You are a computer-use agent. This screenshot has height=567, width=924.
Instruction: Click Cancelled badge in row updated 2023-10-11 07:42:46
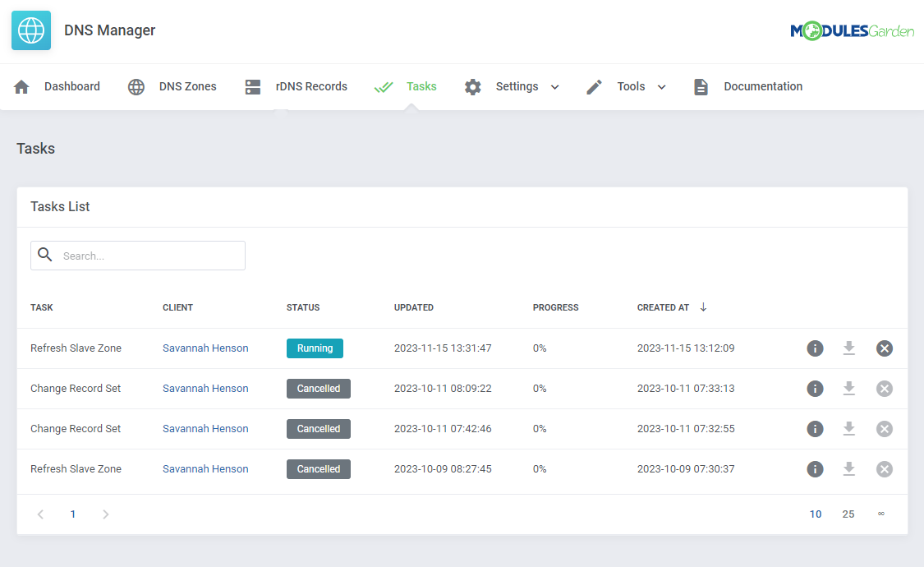318,428
